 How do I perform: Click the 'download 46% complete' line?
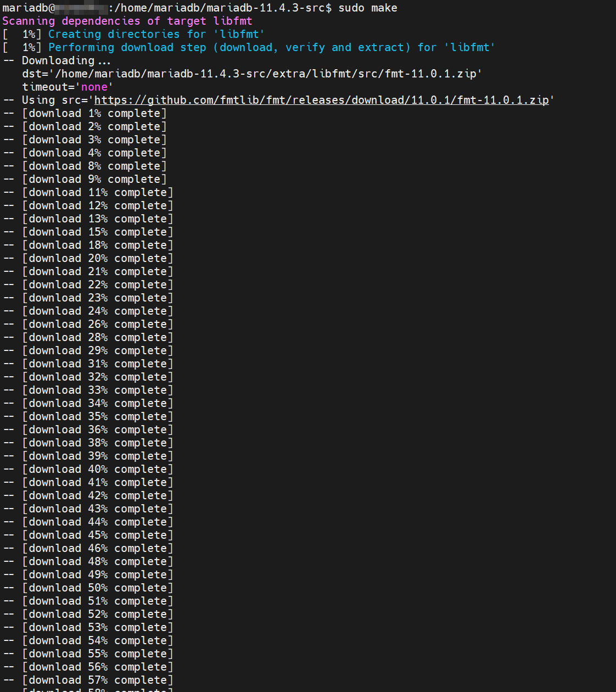88,549
